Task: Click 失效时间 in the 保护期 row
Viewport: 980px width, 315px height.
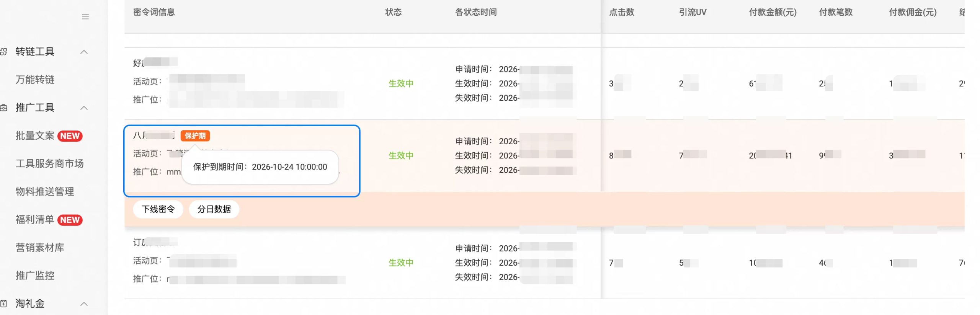Action: tap(473, 170)
